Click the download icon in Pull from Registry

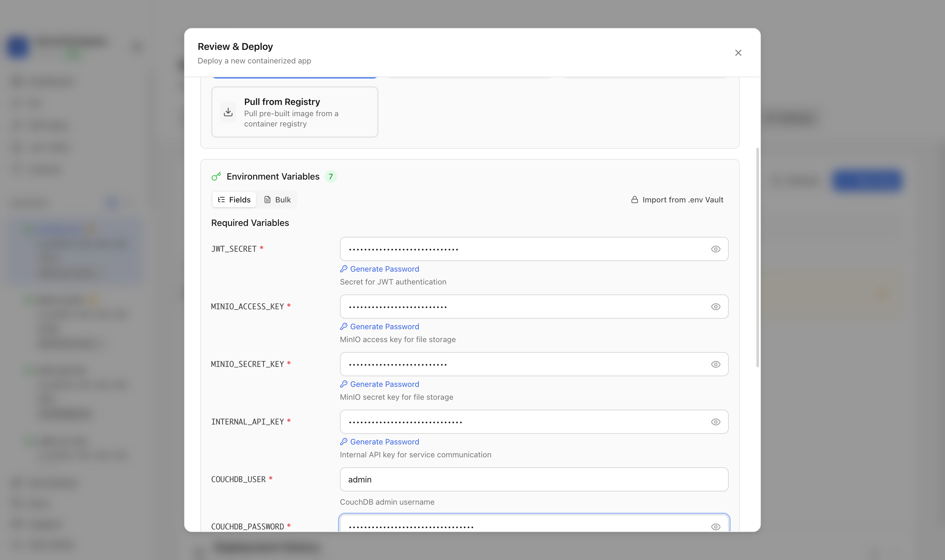coord(228,112)
